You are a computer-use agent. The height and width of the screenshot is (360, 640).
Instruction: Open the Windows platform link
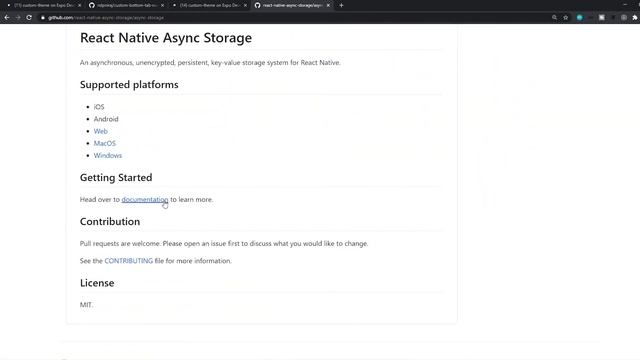[108, 156]
